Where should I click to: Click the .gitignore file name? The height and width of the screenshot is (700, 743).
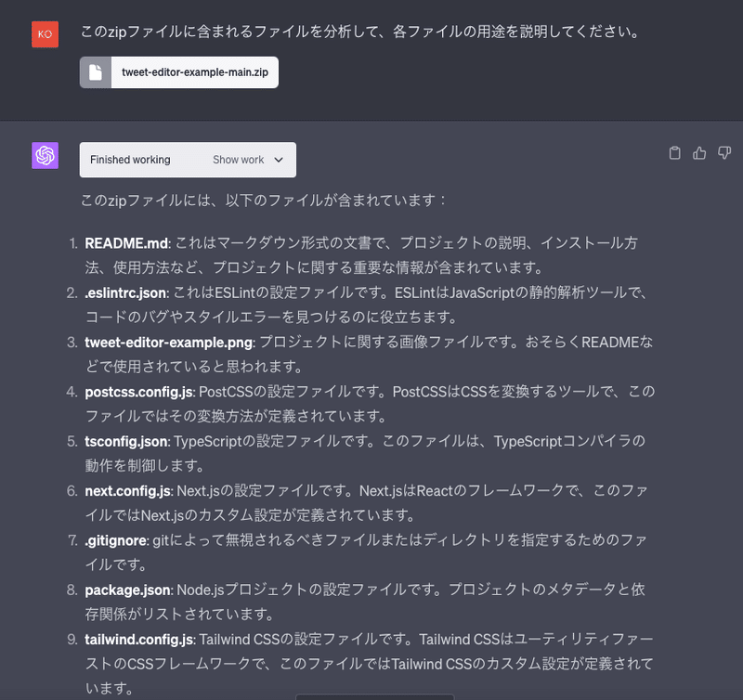coord(115,540)
